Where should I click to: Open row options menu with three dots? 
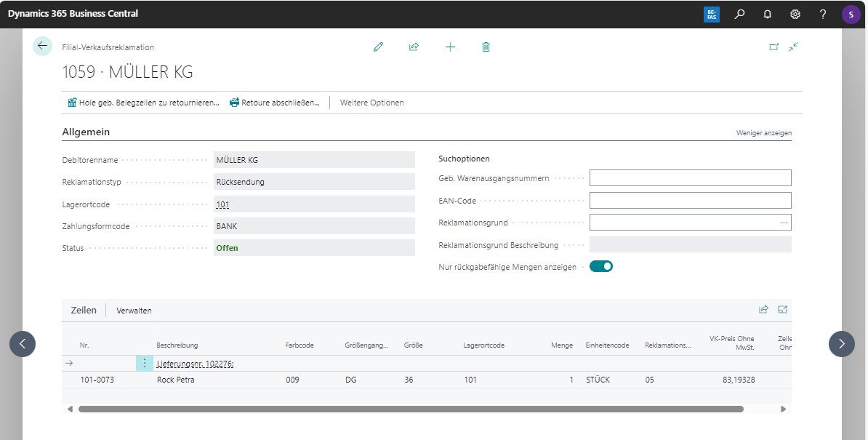pos(144,363)
